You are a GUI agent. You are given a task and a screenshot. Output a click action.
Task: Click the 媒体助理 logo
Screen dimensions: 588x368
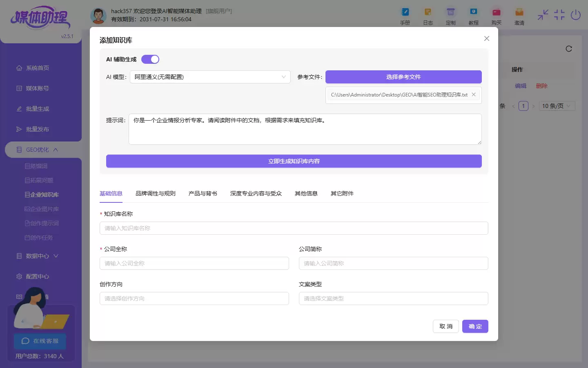(x=40, y=18)
